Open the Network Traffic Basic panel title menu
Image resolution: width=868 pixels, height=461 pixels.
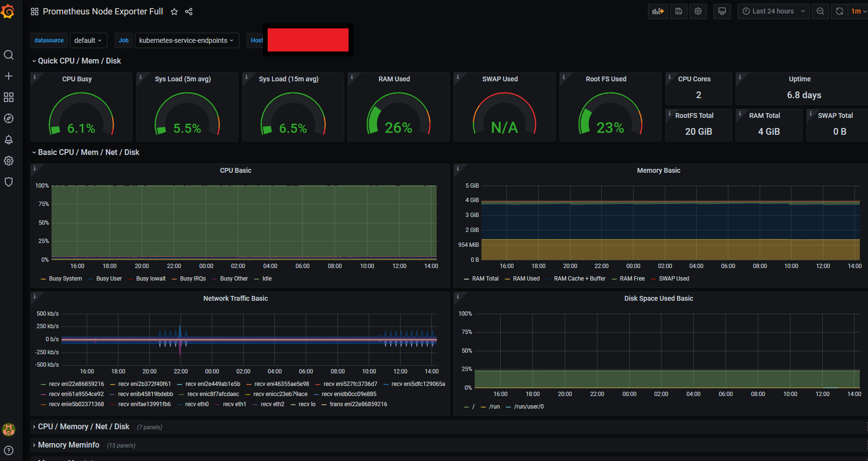coord(235,298)
